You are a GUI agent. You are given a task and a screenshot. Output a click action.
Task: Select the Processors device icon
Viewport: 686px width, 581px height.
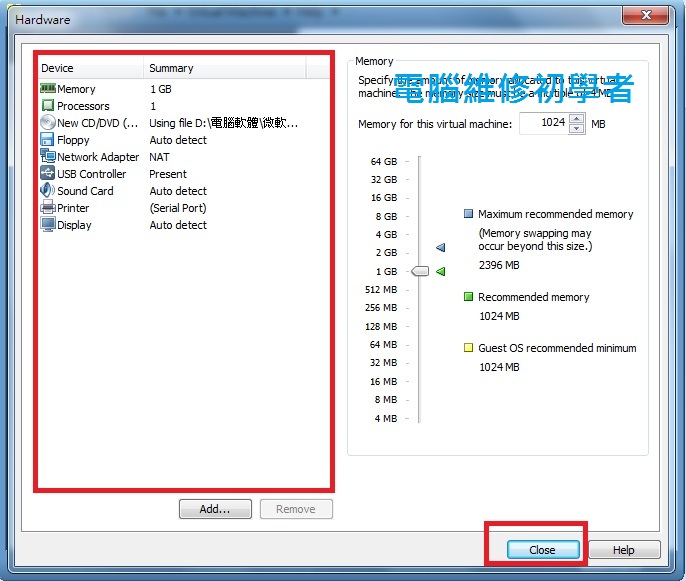click(x=48, y=105)
